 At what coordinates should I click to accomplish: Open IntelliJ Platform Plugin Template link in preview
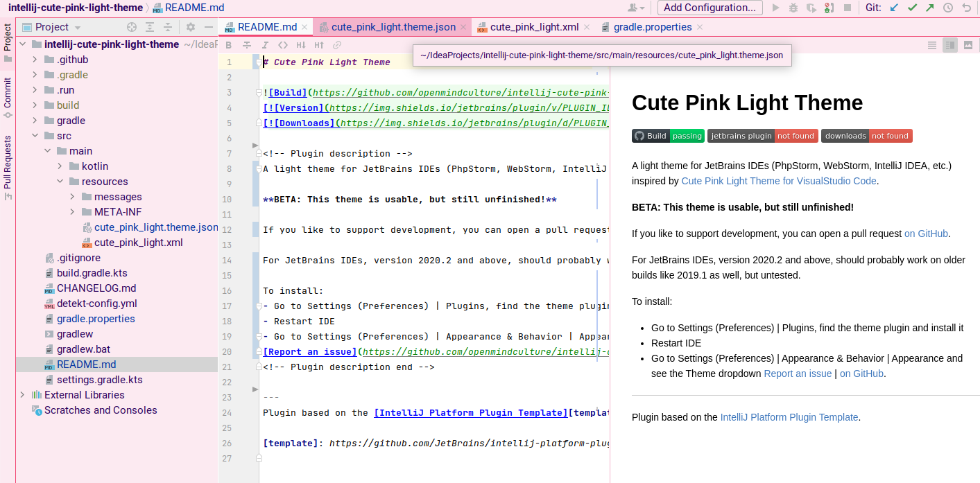[x=789, y=417]
